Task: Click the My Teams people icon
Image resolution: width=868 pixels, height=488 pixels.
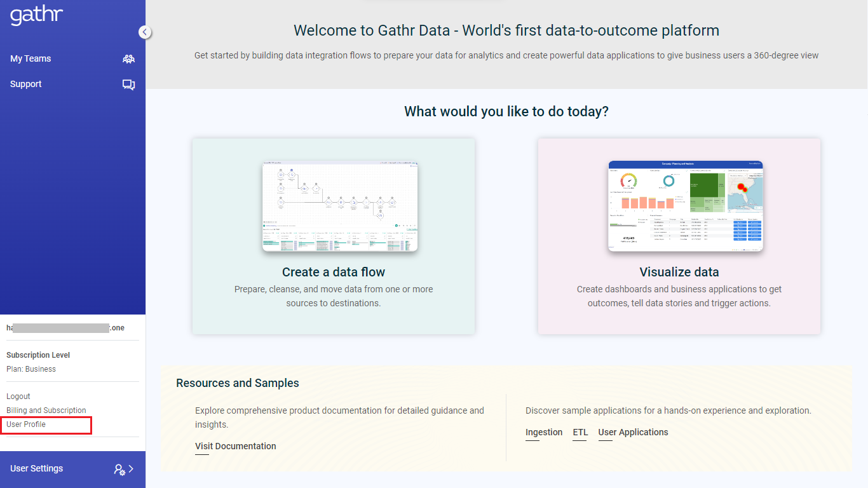Action: tap(129, 59)
